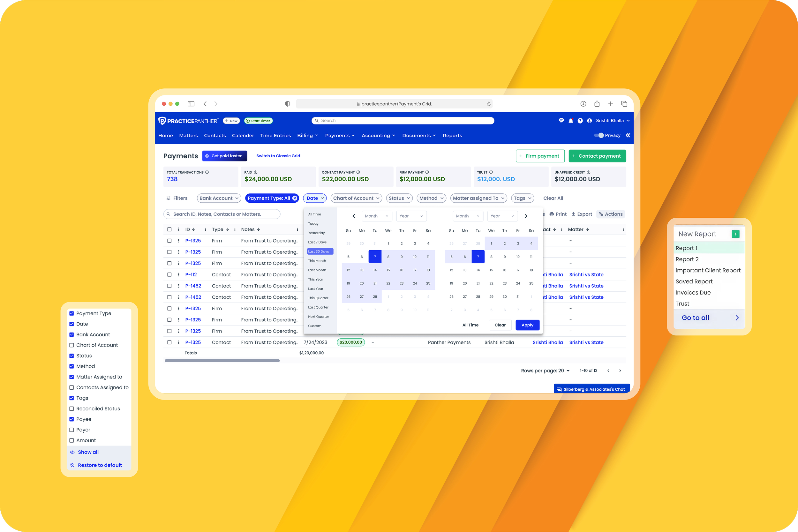Screen dimensions: 798x532
Task: Open the Actions menu icon
Action: point(601,214)
